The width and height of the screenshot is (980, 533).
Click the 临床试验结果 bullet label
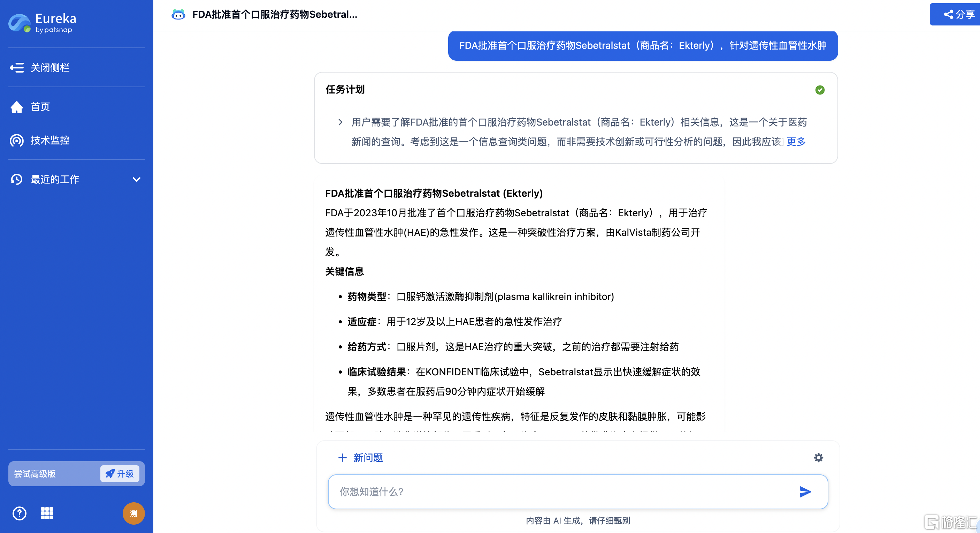pos(377,372)
